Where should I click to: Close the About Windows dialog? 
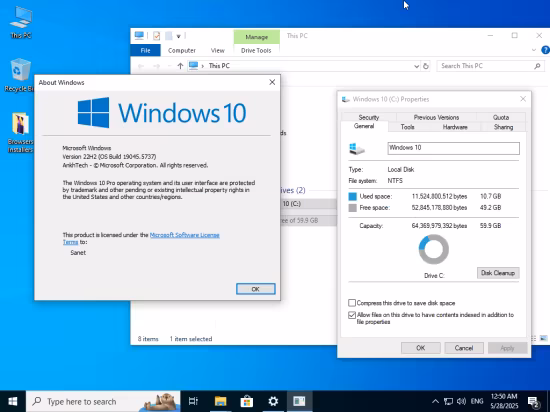coord(272,82)
